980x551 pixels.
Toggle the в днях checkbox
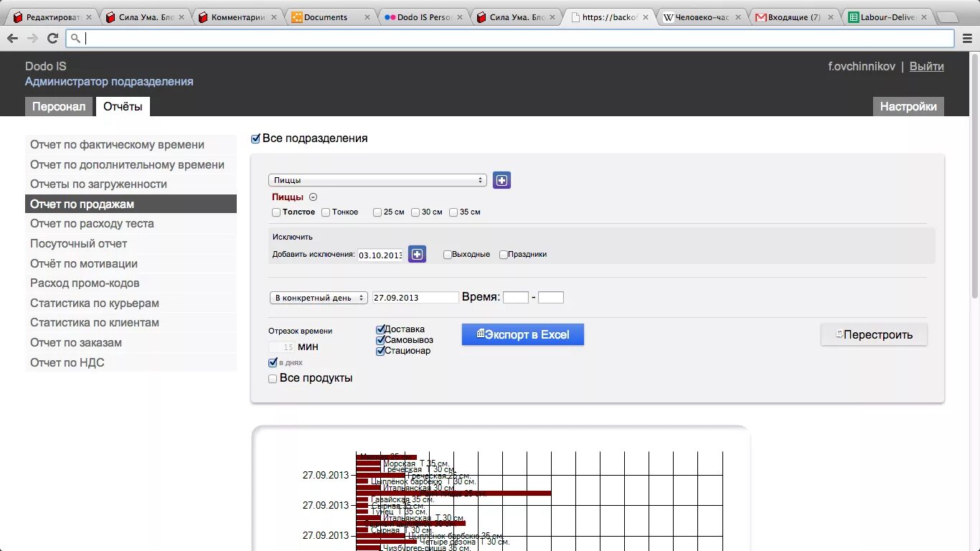(x=273, y=362)
